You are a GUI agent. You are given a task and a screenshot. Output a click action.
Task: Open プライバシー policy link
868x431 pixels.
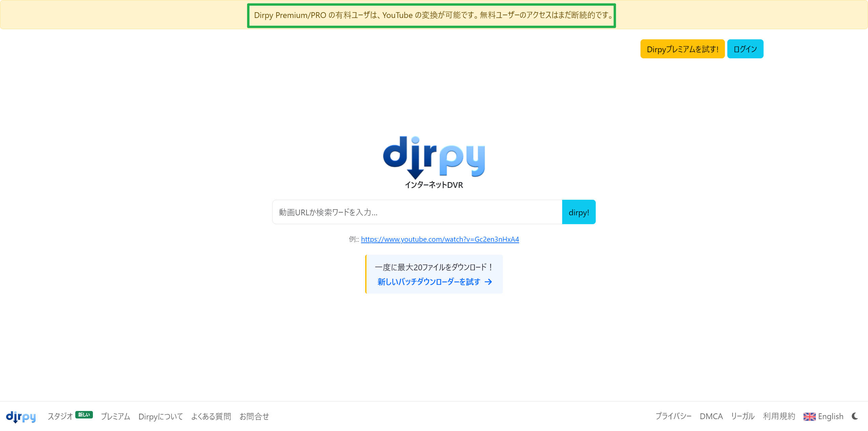(x=673, y=416)
